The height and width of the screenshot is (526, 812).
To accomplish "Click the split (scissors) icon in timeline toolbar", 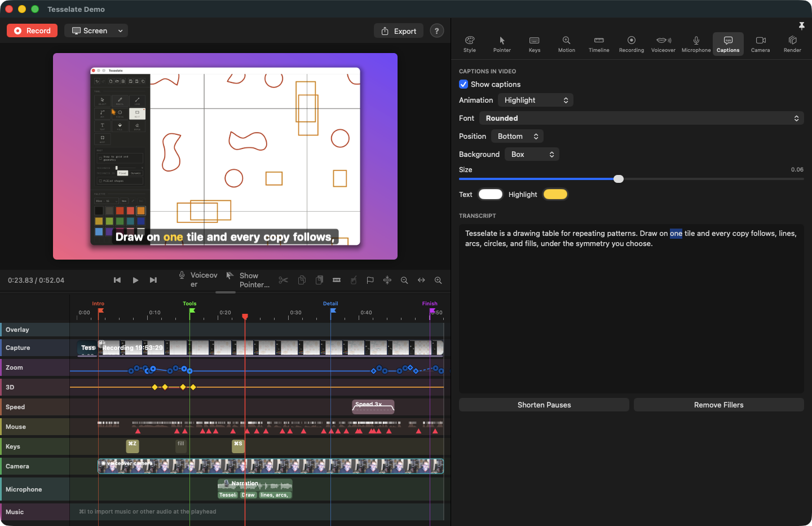I will 284,280.
